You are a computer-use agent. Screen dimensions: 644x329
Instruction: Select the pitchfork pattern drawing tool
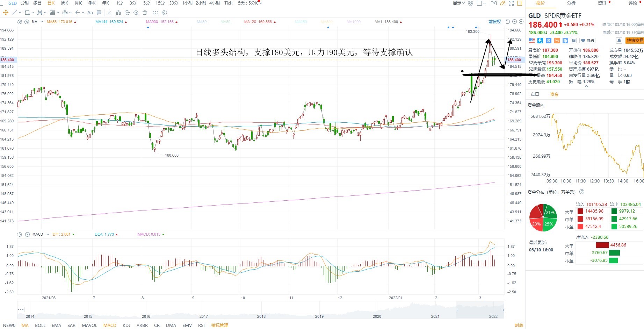pyautogui.click(x=40, y=13)
